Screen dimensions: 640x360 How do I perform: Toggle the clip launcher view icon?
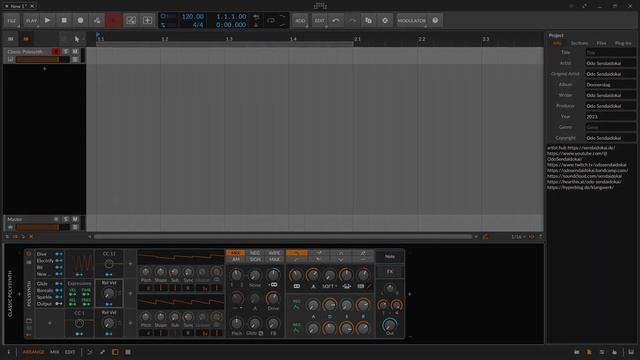pos(11,39)
